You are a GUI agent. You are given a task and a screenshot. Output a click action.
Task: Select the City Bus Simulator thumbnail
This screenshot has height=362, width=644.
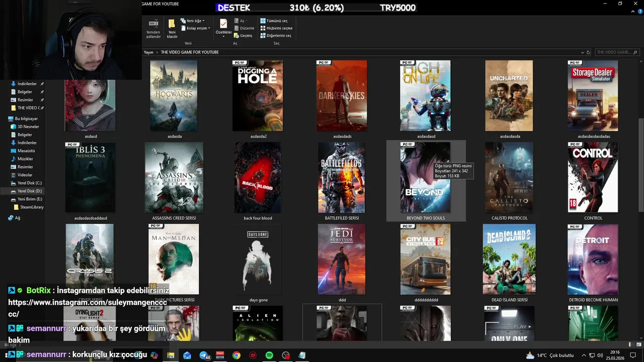tap(425, 259)
